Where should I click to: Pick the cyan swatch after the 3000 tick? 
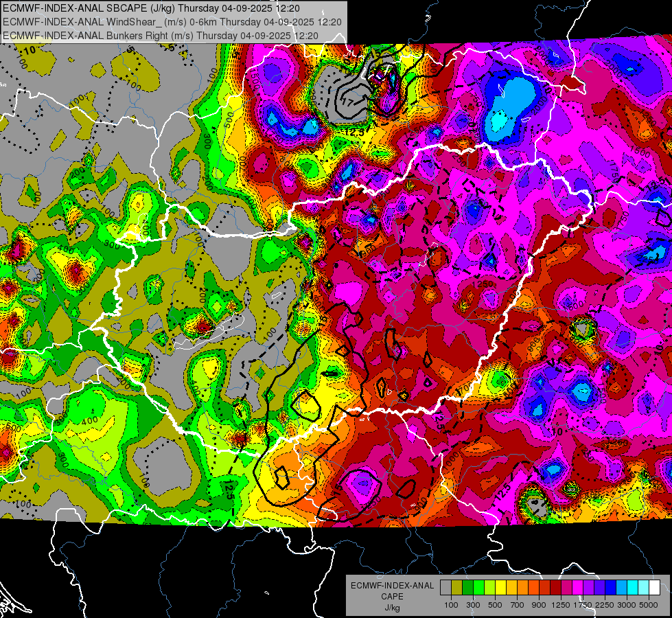point(633,588)
